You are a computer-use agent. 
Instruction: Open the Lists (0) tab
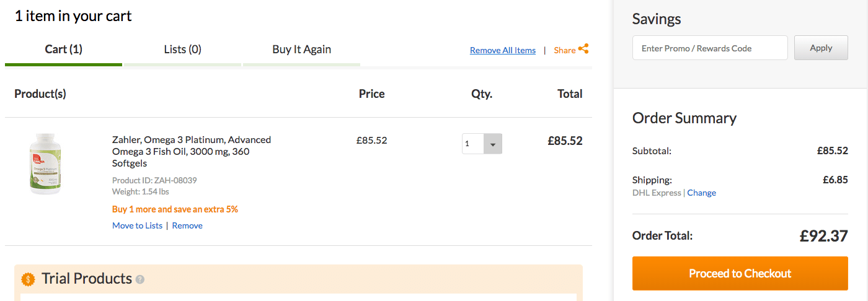182,49
